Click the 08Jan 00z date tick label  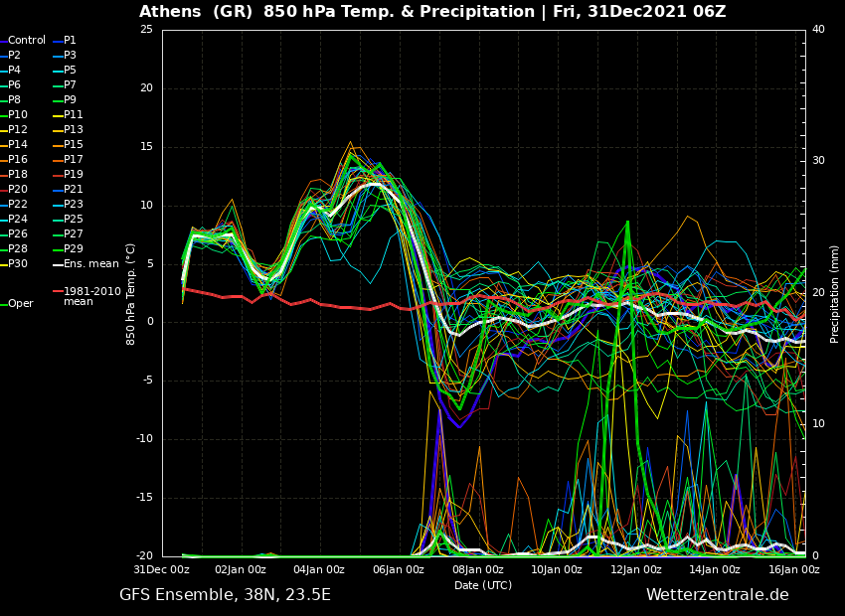tap(478, 570)
